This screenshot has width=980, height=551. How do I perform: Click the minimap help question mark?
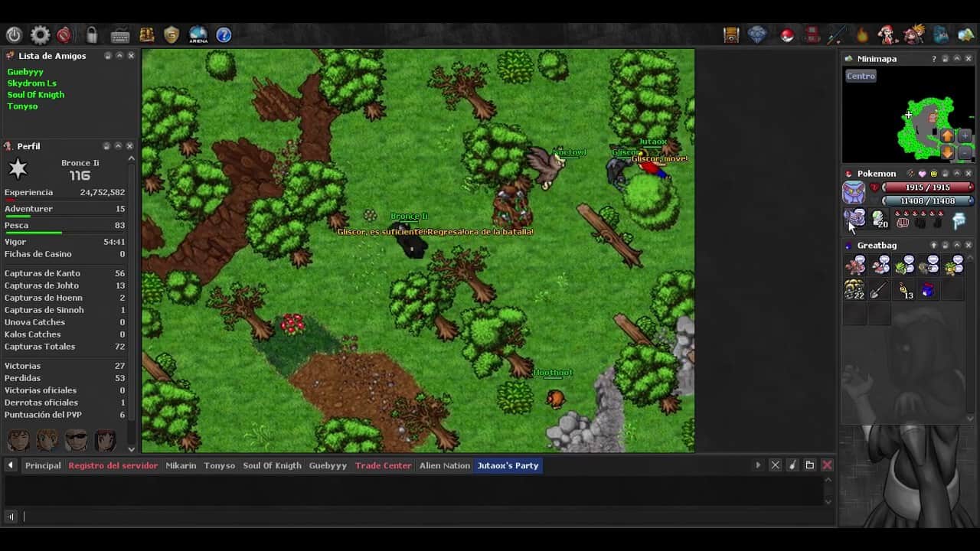tap(933, 59)
